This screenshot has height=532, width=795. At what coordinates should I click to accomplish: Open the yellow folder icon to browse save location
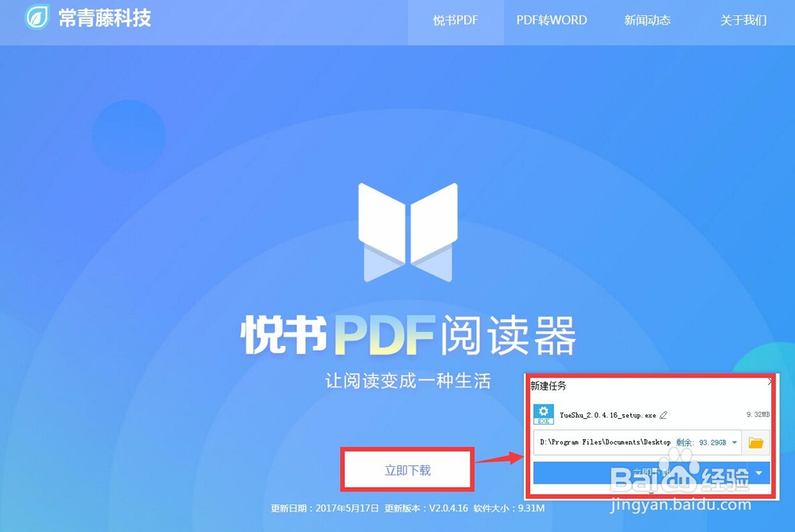pyautogui.click(x=755, y=442)
